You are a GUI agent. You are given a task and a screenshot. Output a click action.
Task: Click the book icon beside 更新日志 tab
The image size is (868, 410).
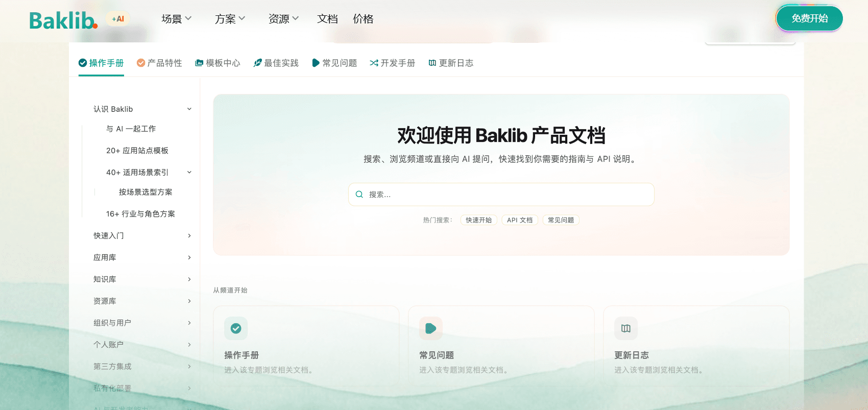click(x=432, y=63)
